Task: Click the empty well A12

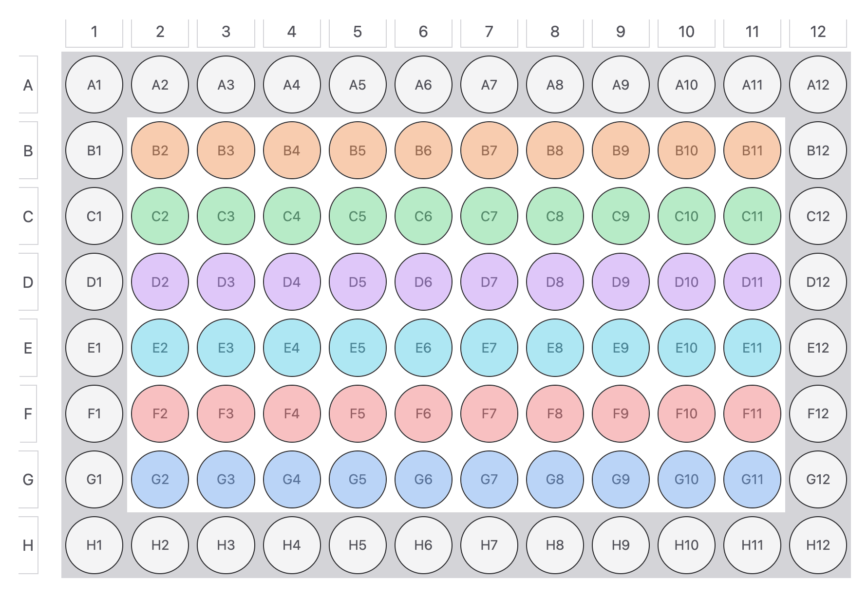Action: pos(818,85)
